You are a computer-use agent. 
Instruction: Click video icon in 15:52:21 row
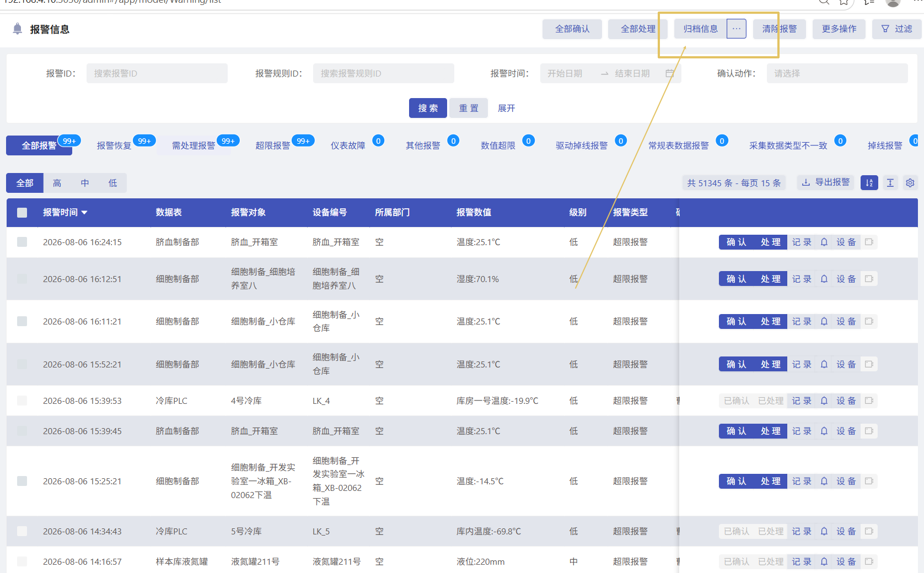coord(869,364)
